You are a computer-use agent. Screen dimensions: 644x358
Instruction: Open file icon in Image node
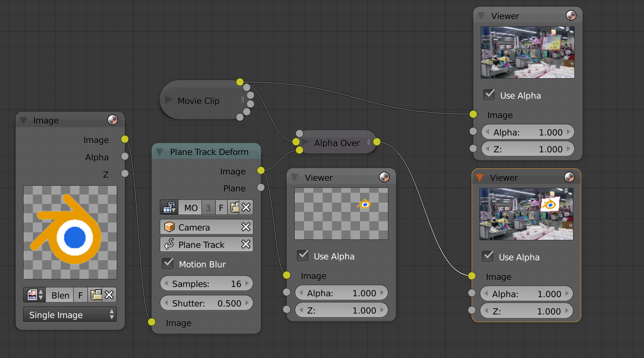click(x=95, y=295)
